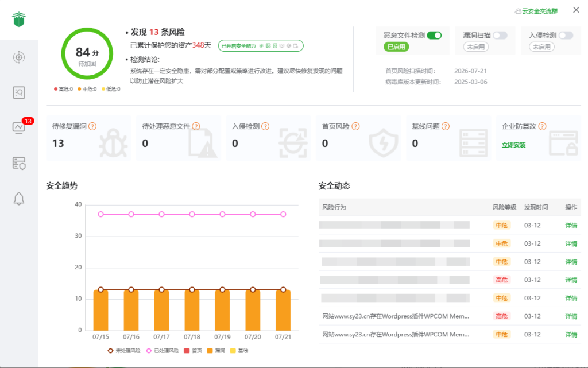Click the file warning icon in 待处理恶意文件 card
588x368 pixels.
coord(203,143)
